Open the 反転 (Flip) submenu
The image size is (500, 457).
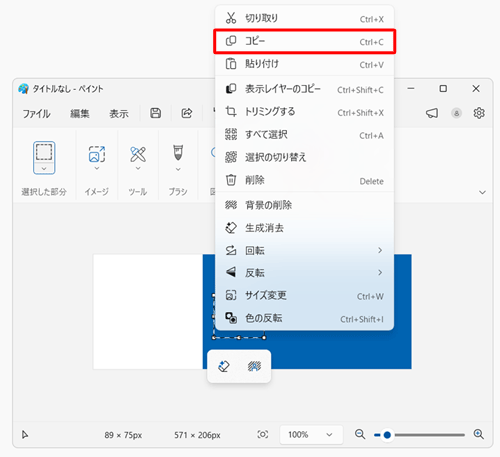[x=304, y=273]
